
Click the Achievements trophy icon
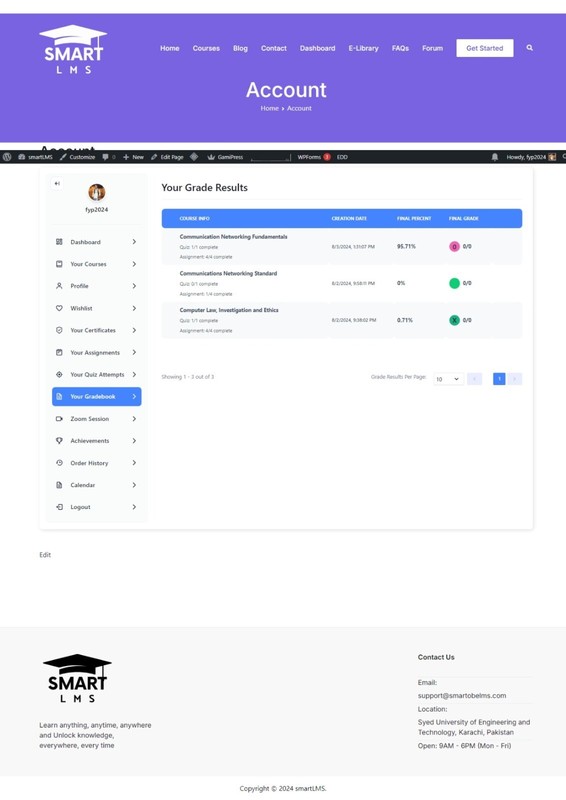[59, 440]
